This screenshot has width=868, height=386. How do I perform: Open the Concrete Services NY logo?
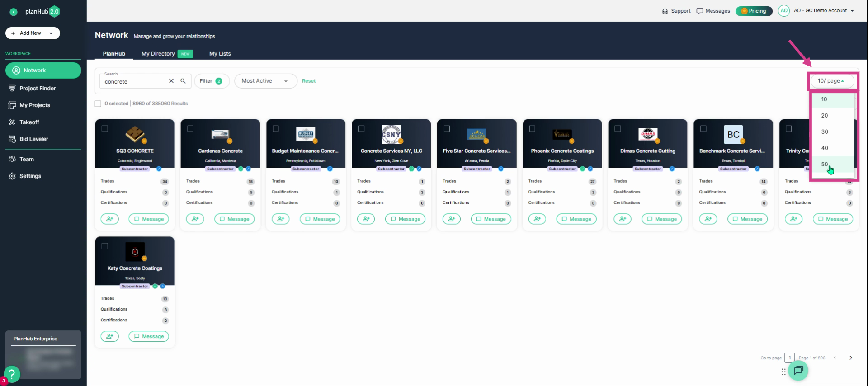point(391,134)
